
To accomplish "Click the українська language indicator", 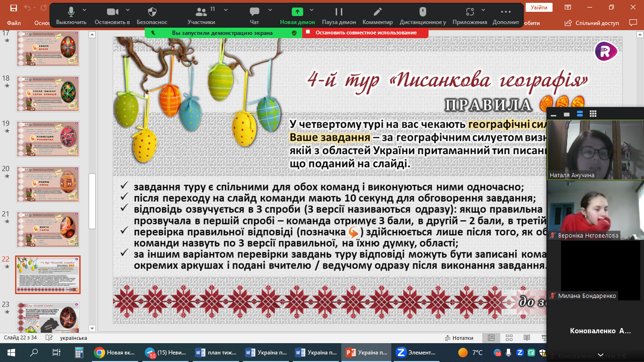I will (x=74, y=338).
